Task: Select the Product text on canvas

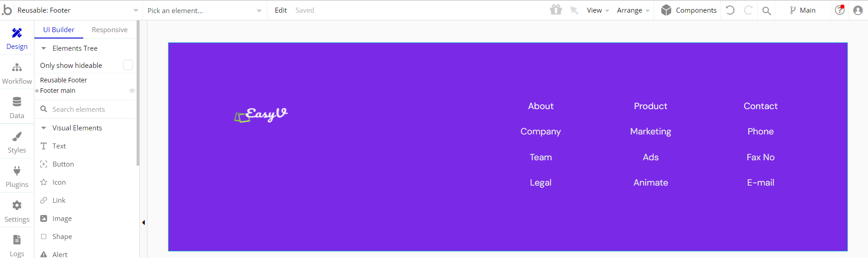Action: 650,106
